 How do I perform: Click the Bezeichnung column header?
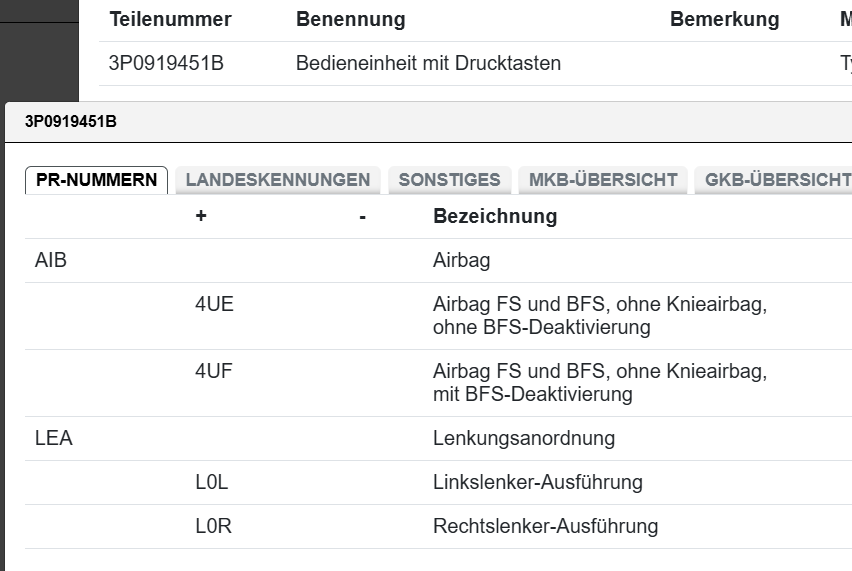(494, 217)
